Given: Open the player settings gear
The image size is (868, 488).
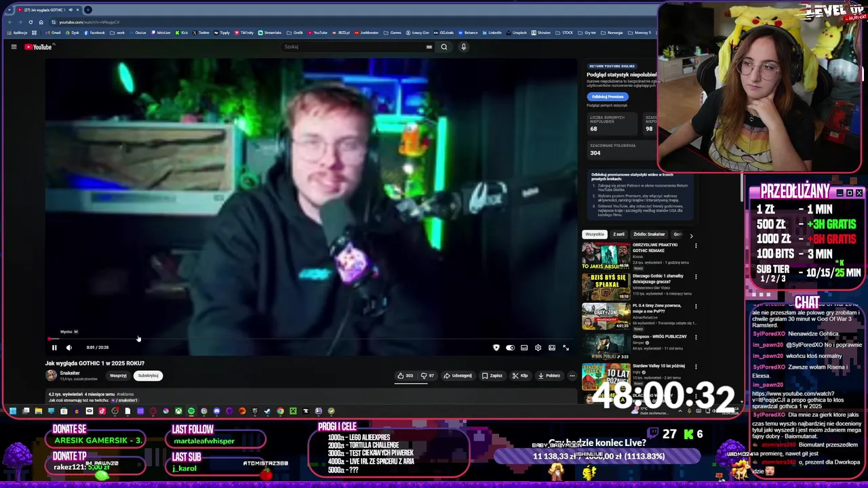Looking at the screenshot, I should [538, 348].
